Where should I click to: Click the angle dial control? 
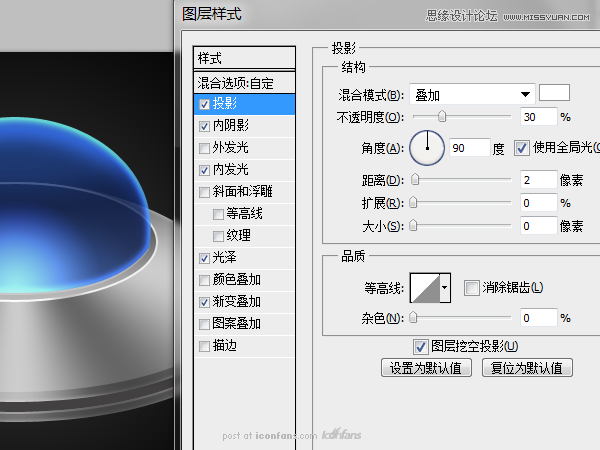pos(427,148)
